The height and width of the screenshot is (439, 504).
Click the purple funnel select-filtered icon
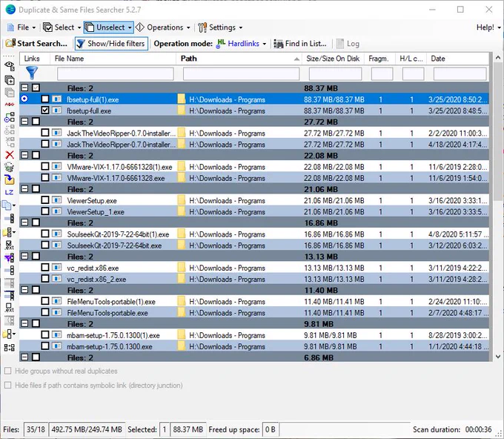(10, 257)
